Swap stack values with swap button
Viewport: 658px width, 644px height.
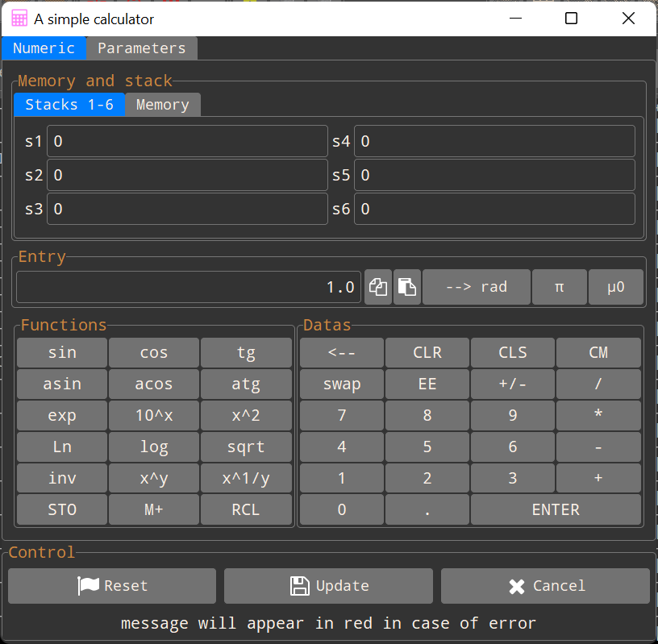[x=342, y=384]
